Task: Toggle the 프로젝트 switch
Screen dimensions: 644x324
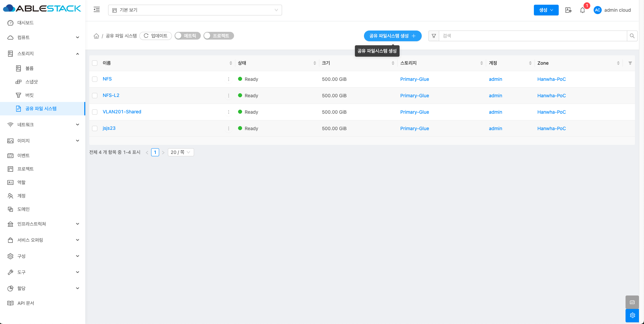Action: (x=218, y=36)
